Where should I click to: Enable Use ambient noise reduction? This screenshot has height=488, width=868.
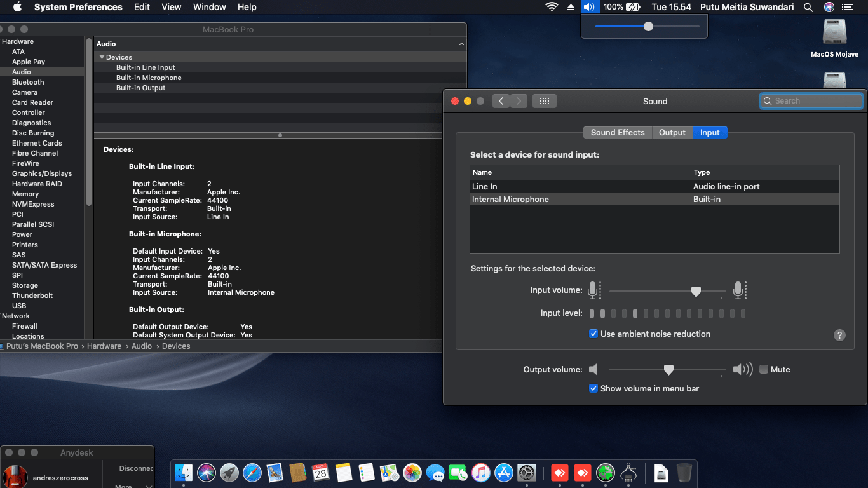pyautogui.click(x=593, y=334)
